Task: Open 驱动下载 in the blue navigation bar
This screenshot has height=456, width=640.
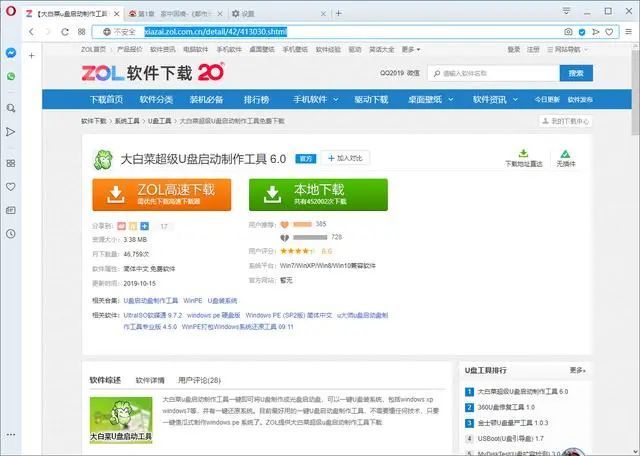Action: tap(371, 99)
